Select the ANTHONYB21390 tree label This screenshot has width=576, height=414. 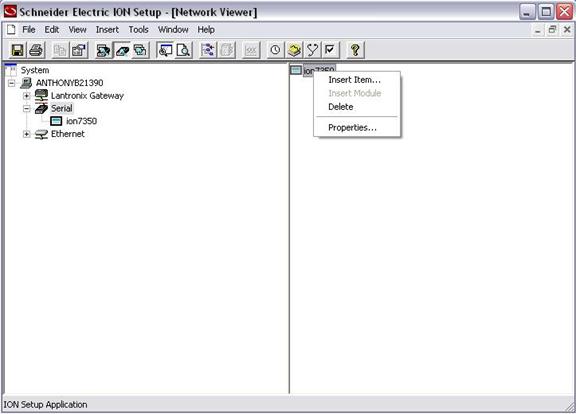[x=69, y=83]
